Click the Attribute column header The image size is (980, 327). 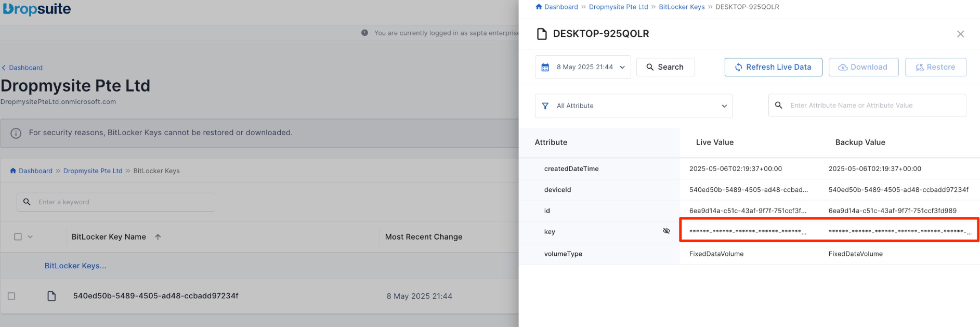[x=551, y=142]
